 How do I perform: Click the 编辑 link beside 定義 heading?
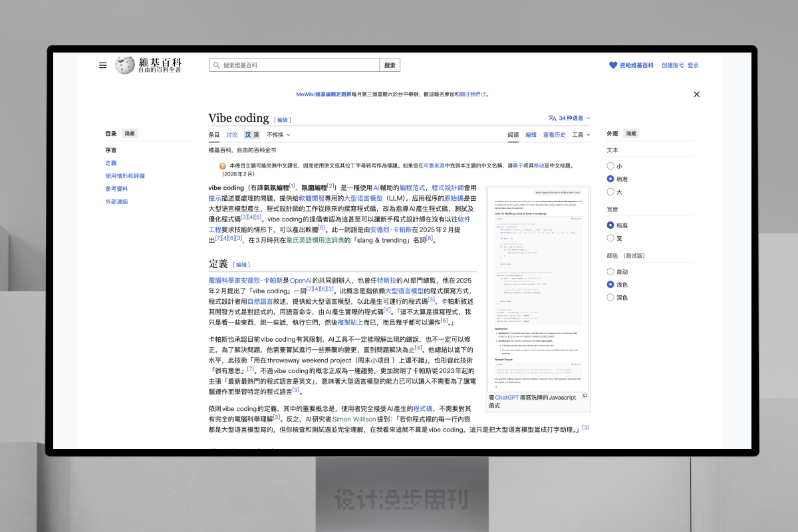pos(242,265)
